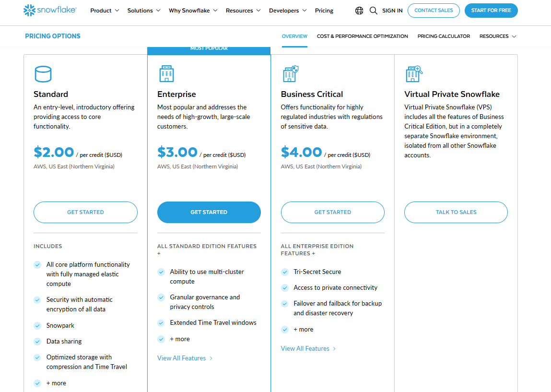Click checkmark beside Access to private connectivity
551x392 pixels.
(x=285, y=287)
